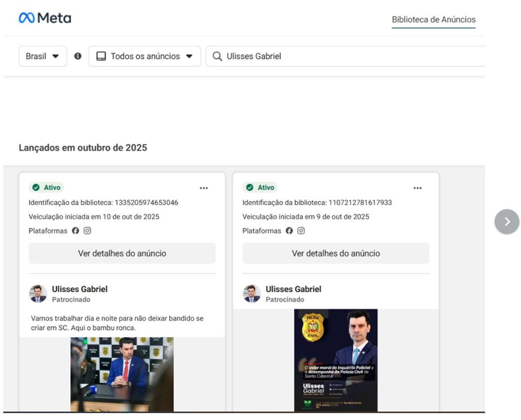Screen dimensions: 521x420
Task: Open the country information icon
Action: [x=78, y=56]
